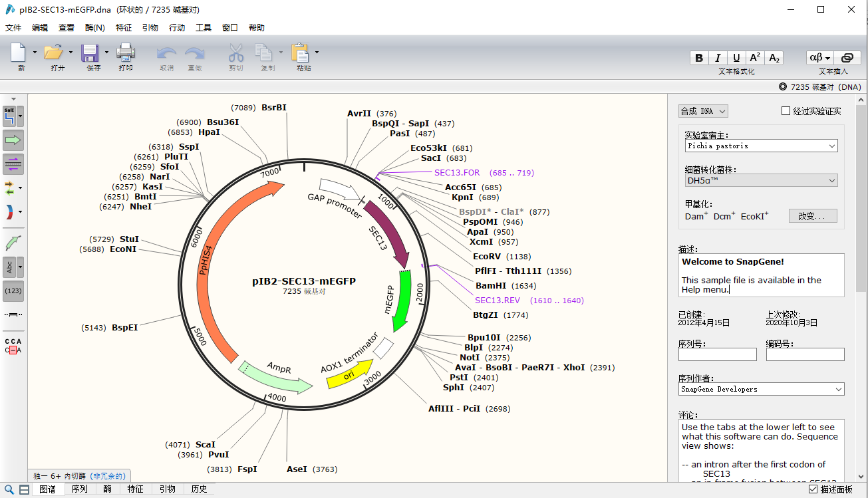Toggle the (123) enzyme numbers icon
The width and height of the screenshot is (868, 498).
(x=13, y=291)
